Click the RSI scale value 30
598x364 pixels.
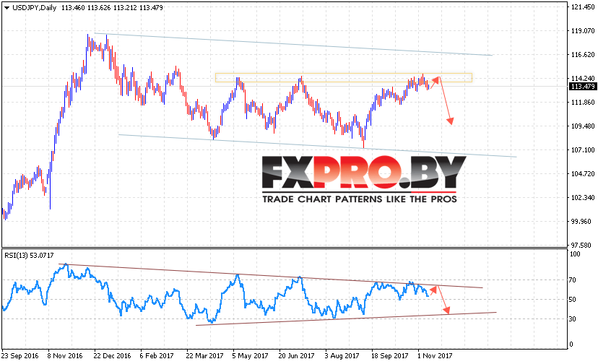(572, 319)
